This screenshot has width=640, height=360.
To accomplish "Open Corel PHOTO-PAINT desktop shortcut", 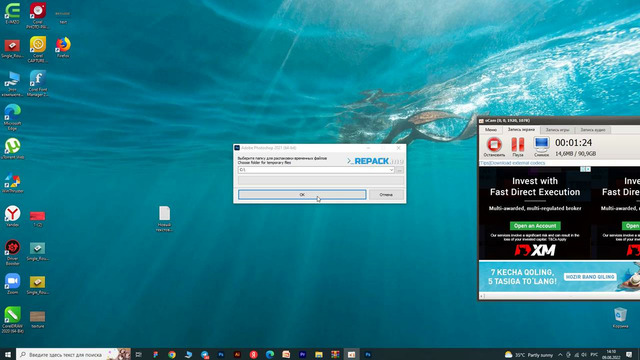I will coord(38,16).
